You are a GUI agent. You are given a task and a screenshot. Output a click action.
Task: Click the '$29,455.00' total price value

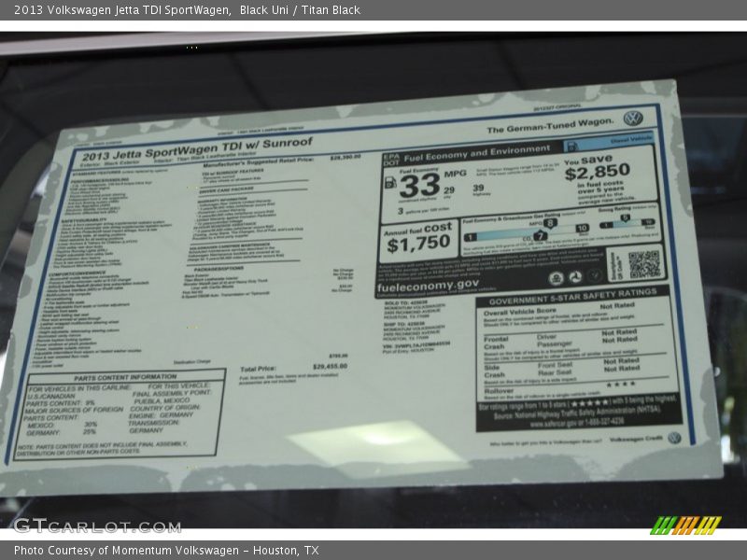330,366
